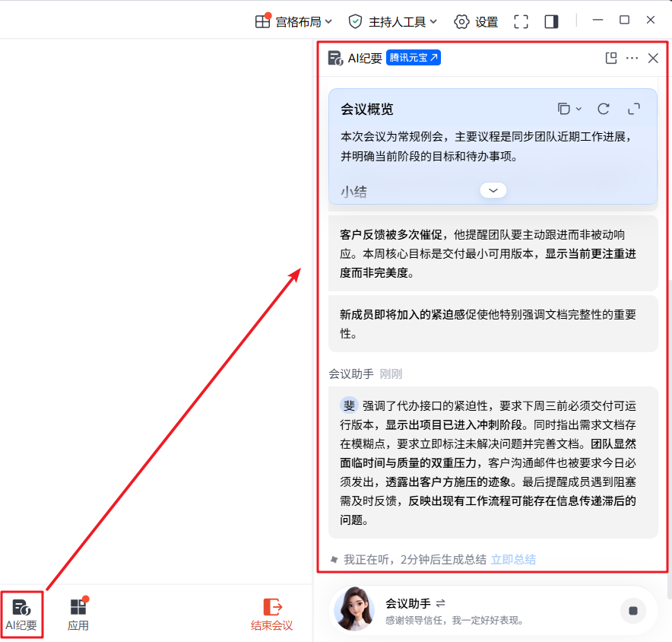
Task: Click the 会议概览 title
Action: 367,110
